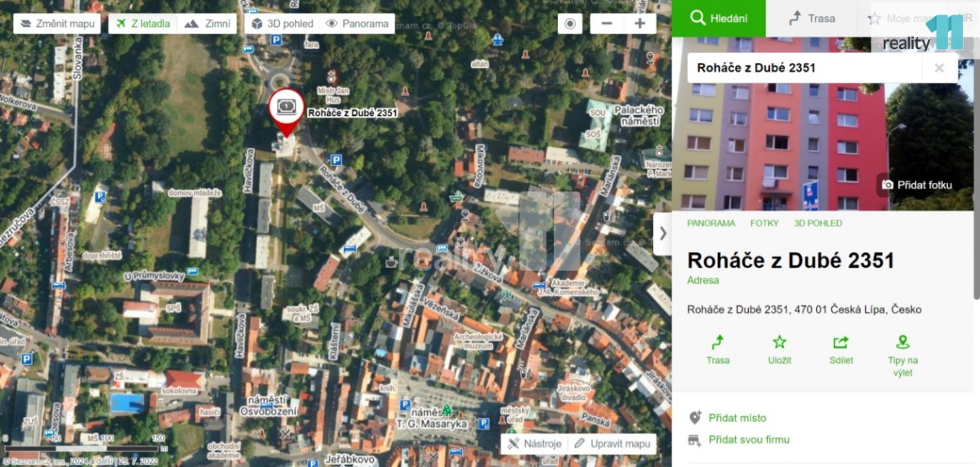Share place via Sdílet icon
The width and height of the screenshot is (980, 467).
(840, 342)
